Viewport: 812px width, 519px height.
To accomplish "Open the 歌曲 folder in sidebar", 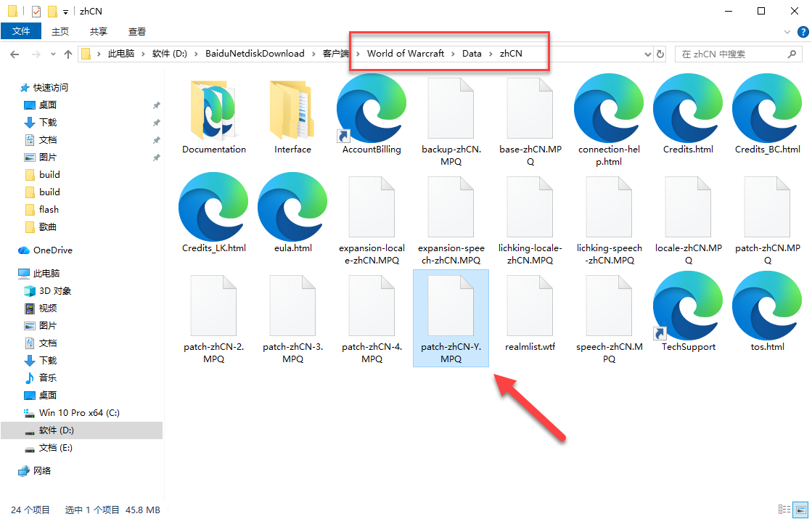I will tap(48, 227).
